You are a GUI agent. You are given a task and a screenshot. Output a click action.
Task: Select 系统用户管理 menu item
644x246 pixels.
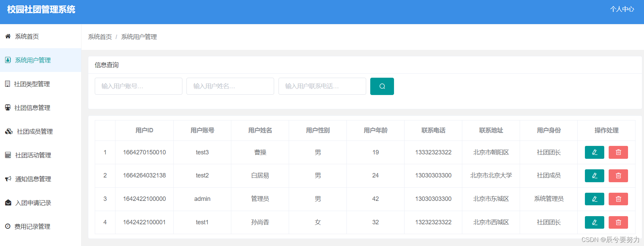click(41, 60)
